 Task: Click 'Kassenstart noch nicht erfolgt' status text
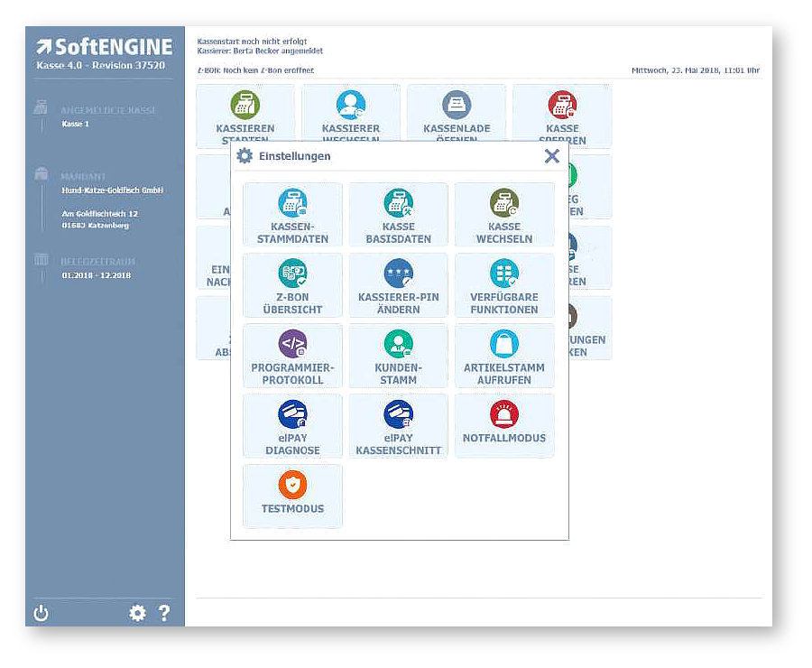pos(253,41)
